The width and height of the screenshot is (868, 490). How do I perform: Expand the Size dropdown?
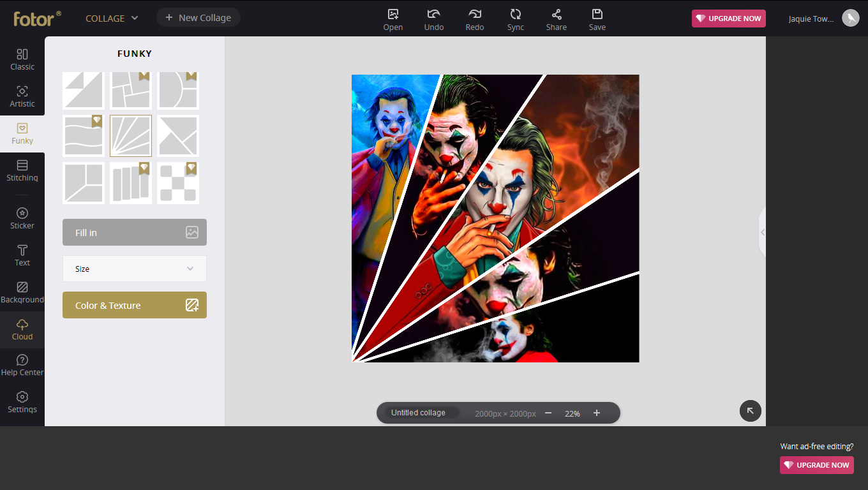(x=135, y=269)
